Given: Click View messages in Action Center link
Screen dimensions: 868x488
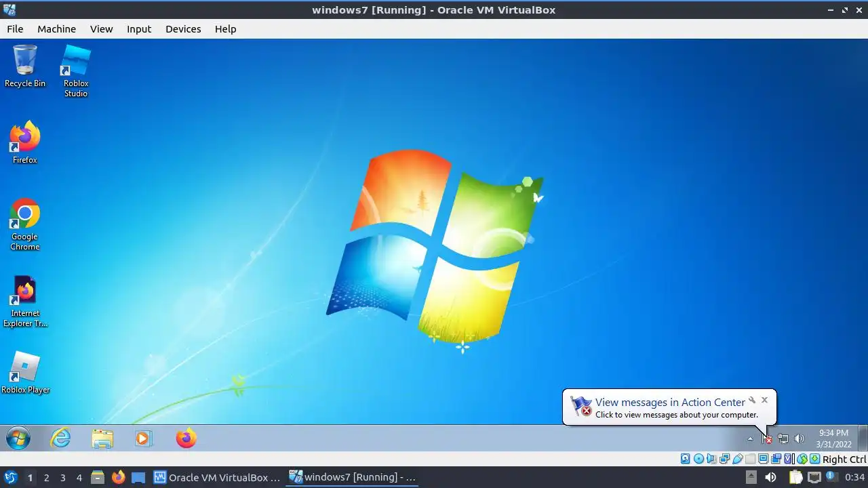Looking at the screenshot, I should click(x=670, y=403).
